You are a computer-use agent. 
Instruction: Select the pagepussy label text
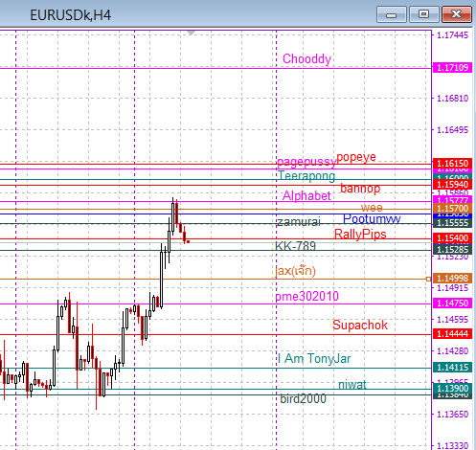306,162
